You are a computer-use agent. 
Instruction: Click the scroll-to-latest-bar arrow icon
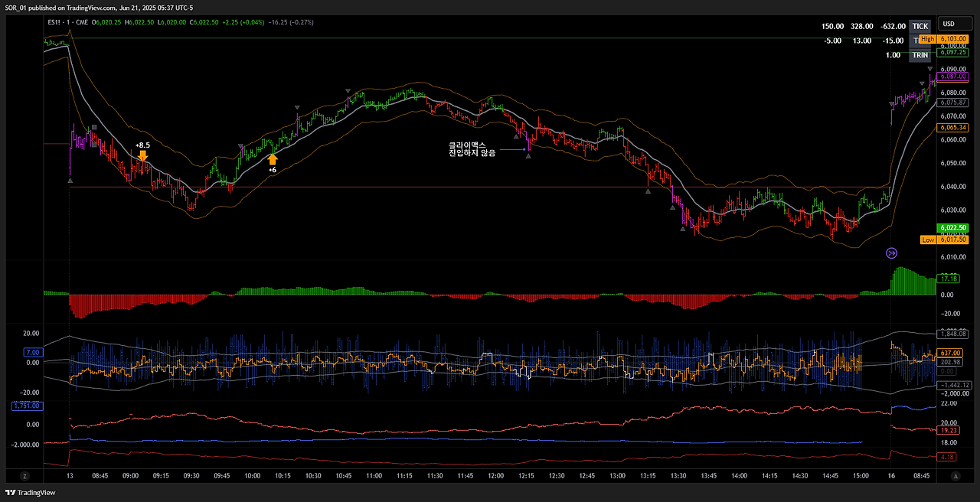[x=891, y=253]
